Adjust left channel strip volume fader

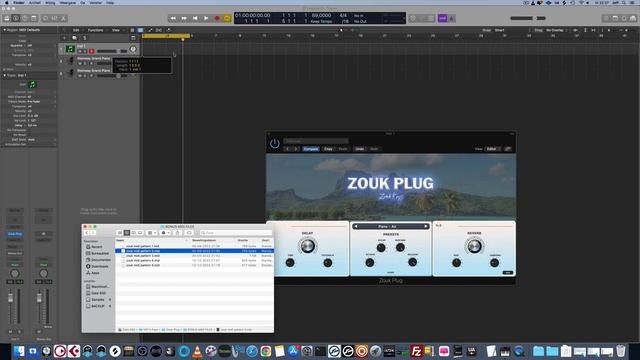click(x=11, y=299)
